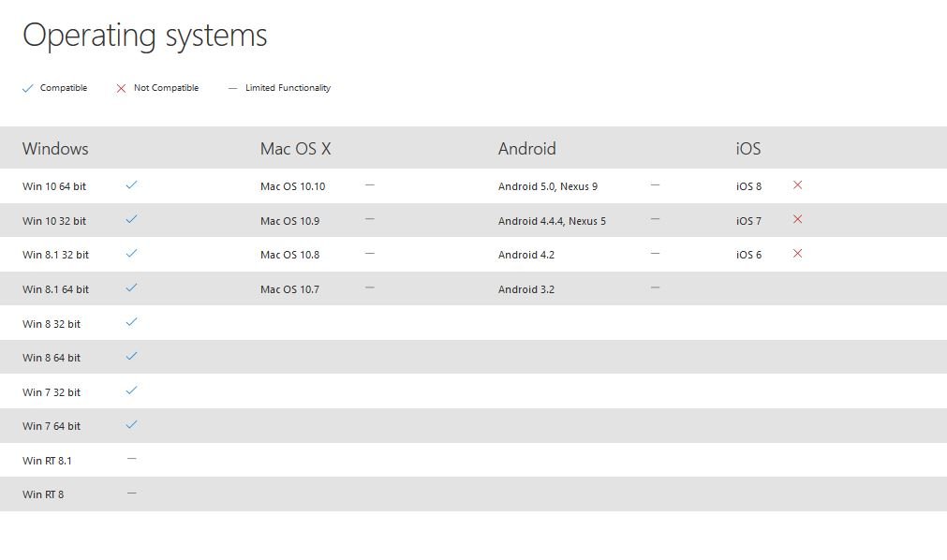This screenshot has width=947, height=560.
Task: Click the Win 8 64 bit row label
Action: click(x=52, y=358)
